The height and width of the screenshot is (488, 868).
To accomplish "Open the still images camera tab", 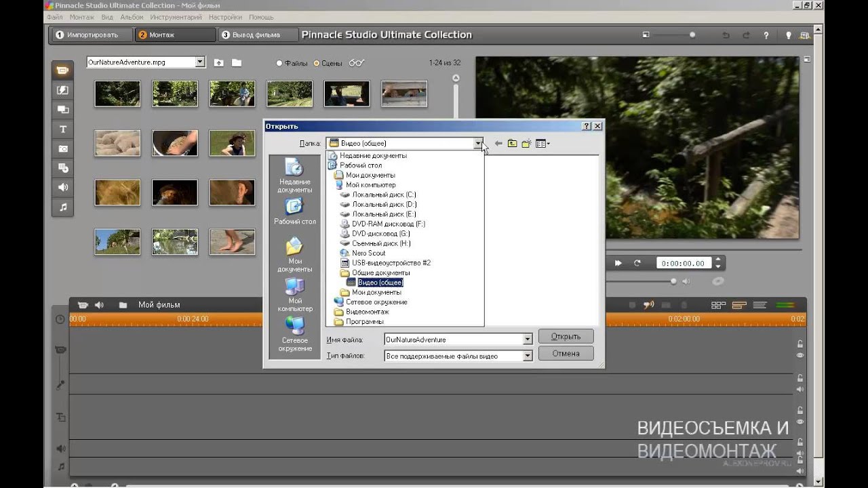I will (x=62, y=148).
